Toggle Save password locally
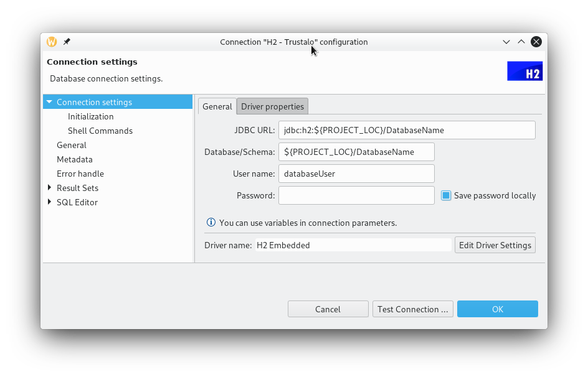 (x=445, y=195)
